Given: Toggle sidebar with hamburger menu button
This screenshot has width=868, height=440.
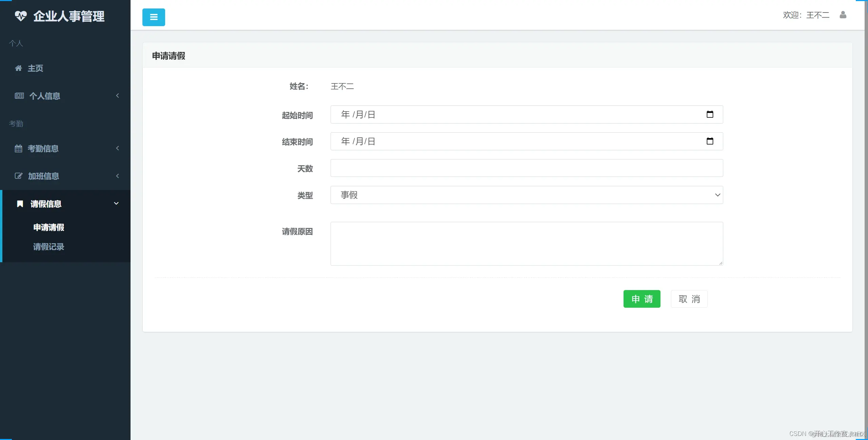Looking at the screenshot, I should (154, 17).
